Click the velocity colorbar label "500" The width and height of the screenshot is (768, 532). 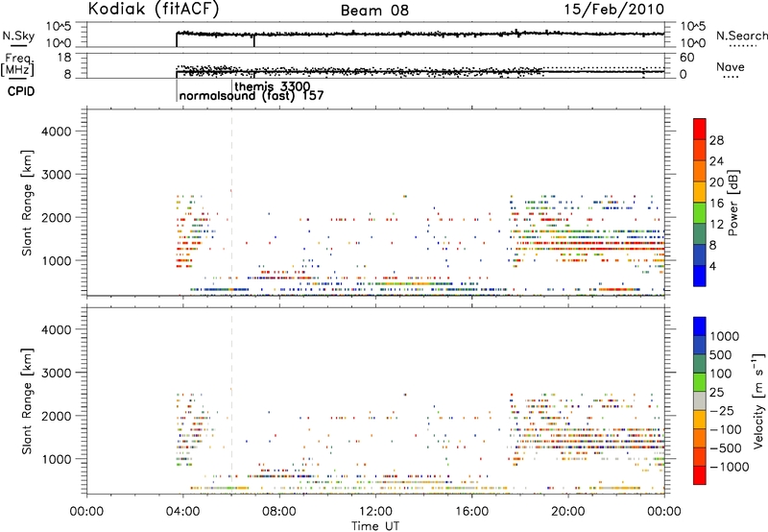(721, 355)
